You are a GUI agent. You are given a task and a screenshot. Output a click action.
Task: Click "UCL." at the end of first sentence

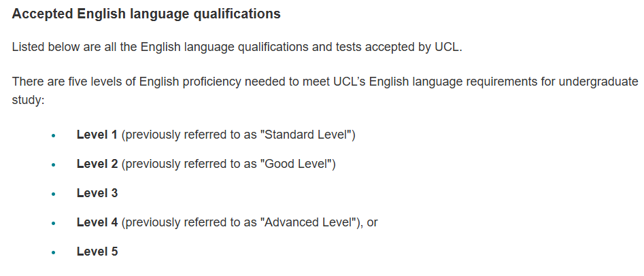tap(449, 48)
